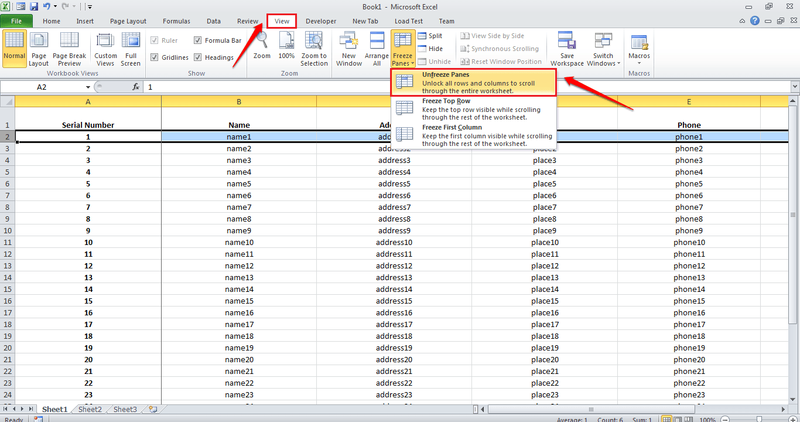Click the zoom slider in status bar
Viewport: 800px width, 422px height.
pos(758,419)
